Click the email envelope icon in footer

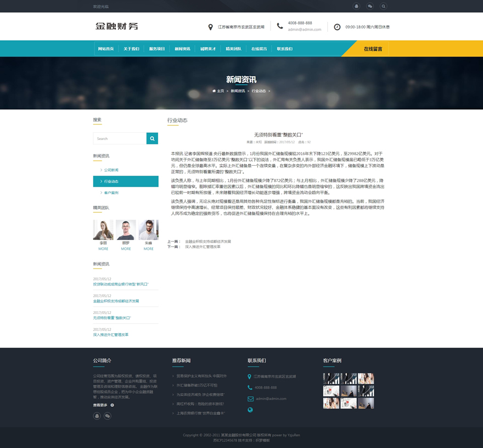250,399
